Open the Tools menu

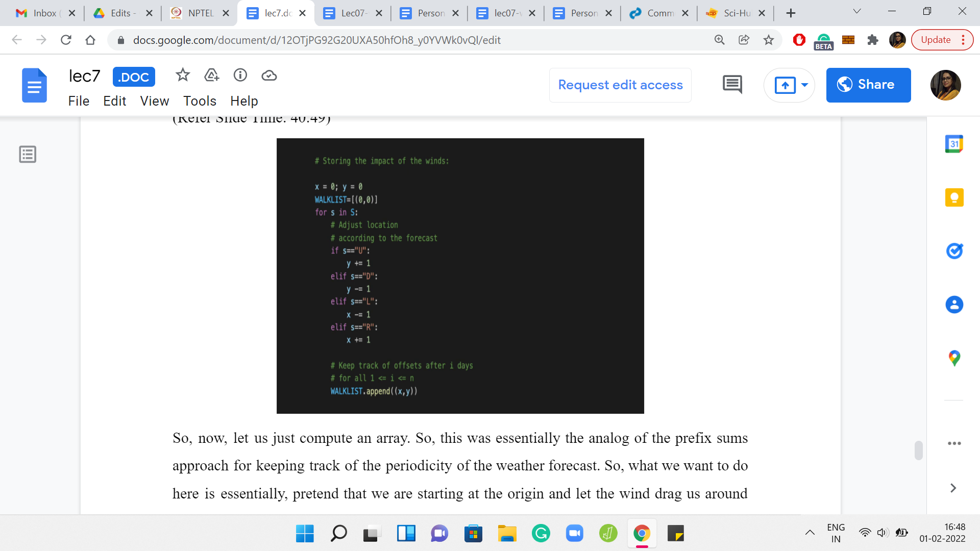click(200, 101)
